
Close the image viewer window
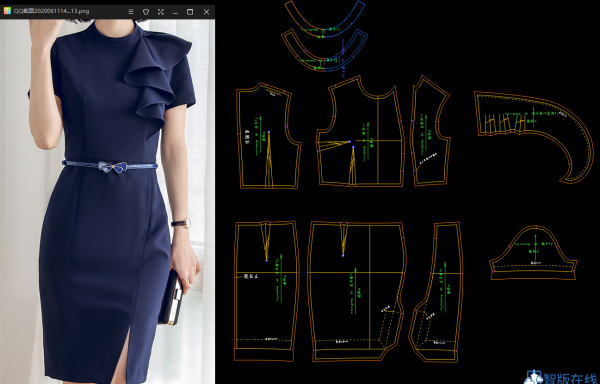[x=206, y=12]
